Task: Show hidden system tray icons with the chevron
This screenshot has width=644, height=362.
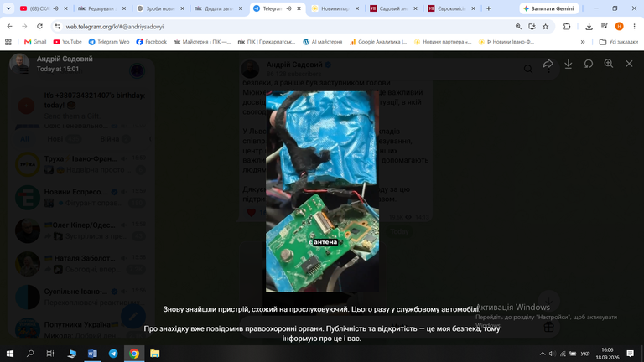Action: (x=543, y=354)
